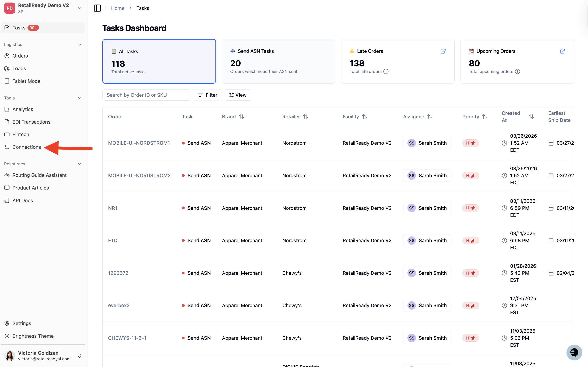Sort table by Brand column arrows

click(x=241, y=116)
